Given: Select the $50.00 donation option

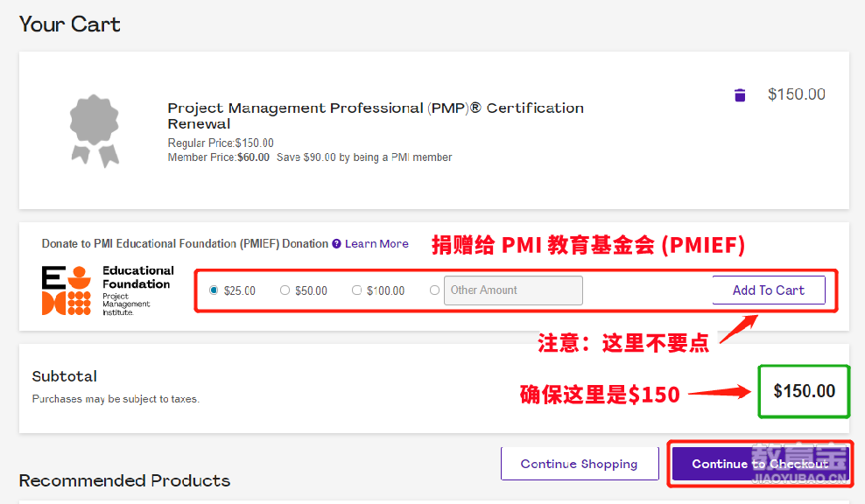Looking at the screenshot, I should pyautogui.click(x=285, y=290).
